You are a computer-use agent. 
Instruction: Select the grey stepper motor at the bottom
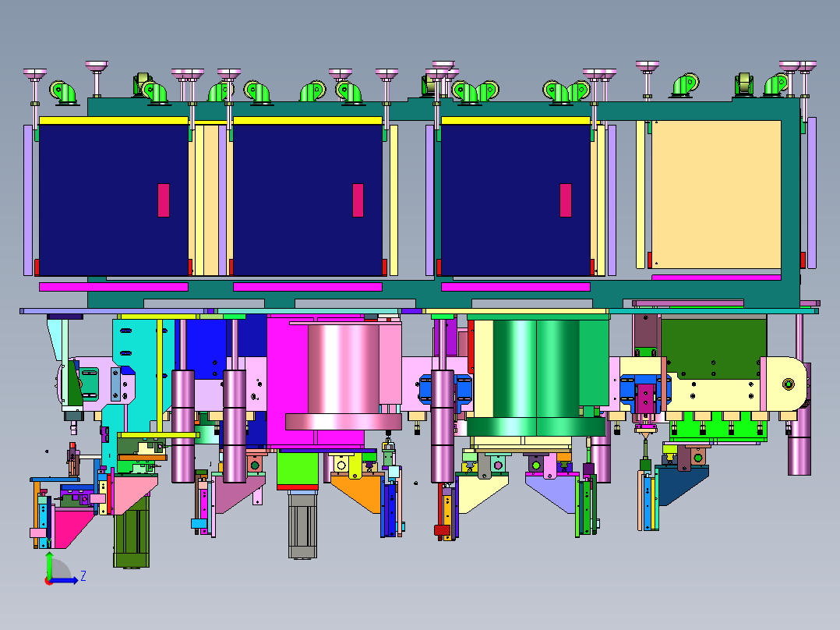[302, 525]
